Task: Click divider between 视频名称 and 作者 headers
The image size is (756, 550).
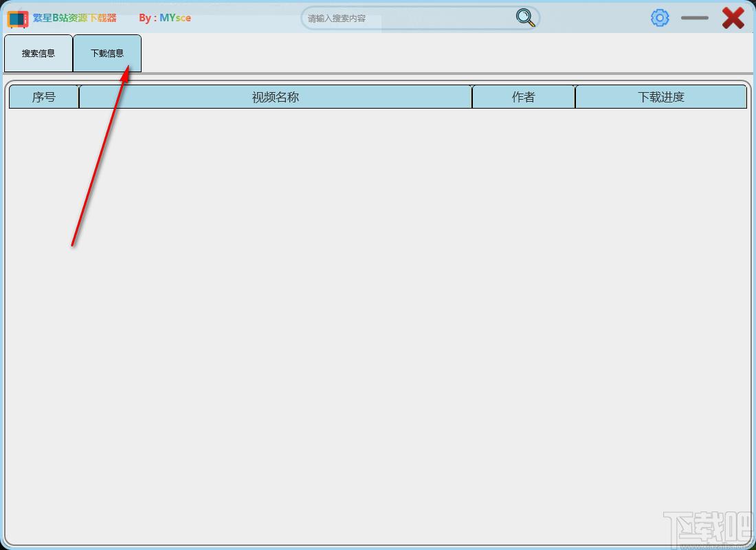Action: 472,97
